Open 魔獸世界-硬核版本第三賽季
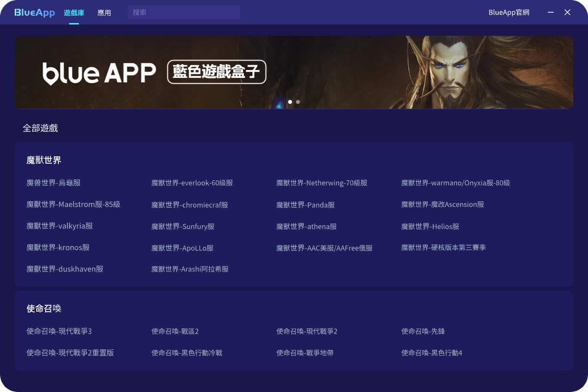 443,247
